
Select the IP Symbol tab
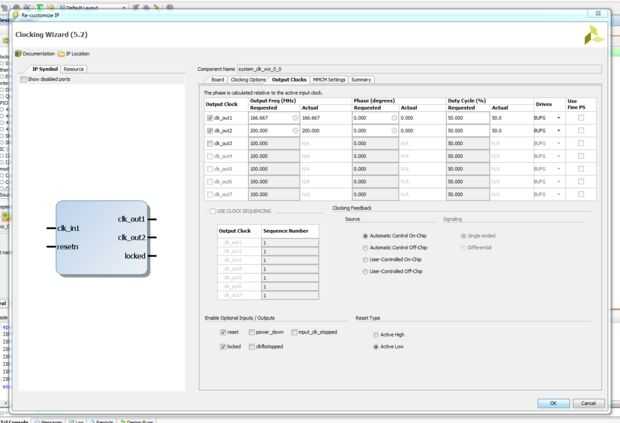click(45, 69)
